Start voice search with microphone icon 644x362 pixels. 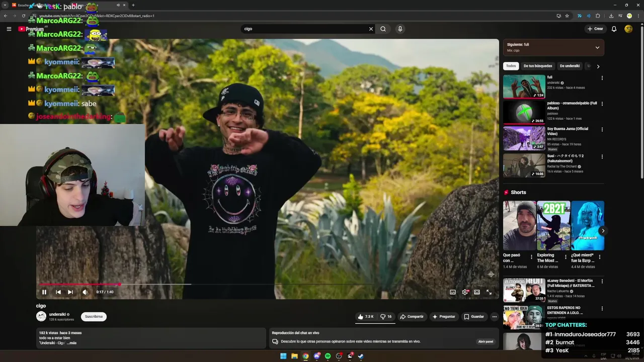(400, 29)
